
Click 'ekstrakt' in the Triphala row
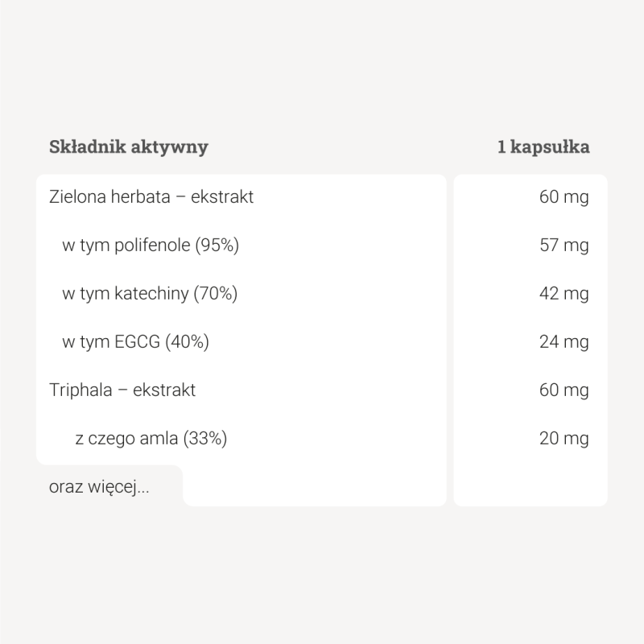point(164,390)
